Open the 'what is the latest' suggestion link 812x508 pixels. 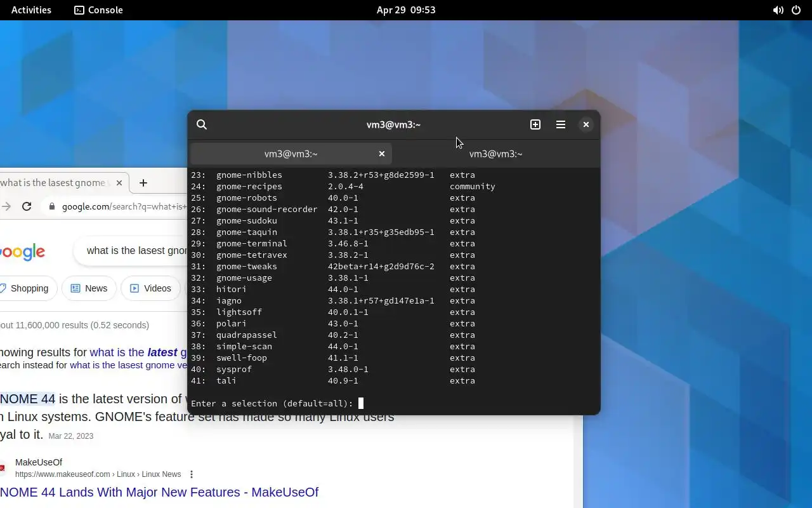[138, 352]
